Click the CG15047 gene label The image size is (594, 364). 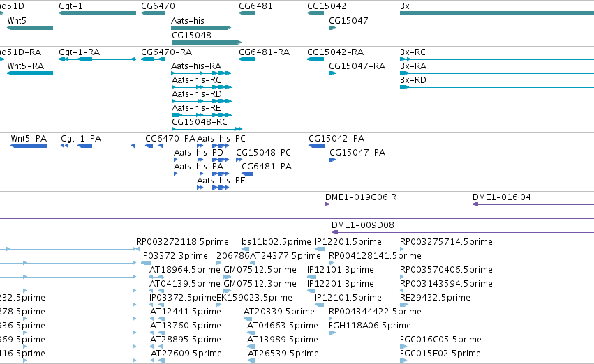point(348,21)
